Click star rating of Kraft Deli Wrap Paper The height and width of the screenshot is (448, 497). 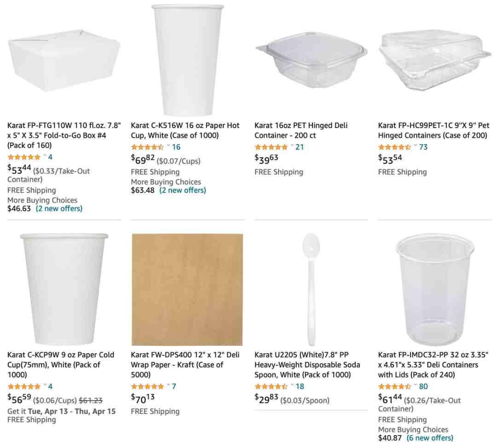click(x=147, y=386)
